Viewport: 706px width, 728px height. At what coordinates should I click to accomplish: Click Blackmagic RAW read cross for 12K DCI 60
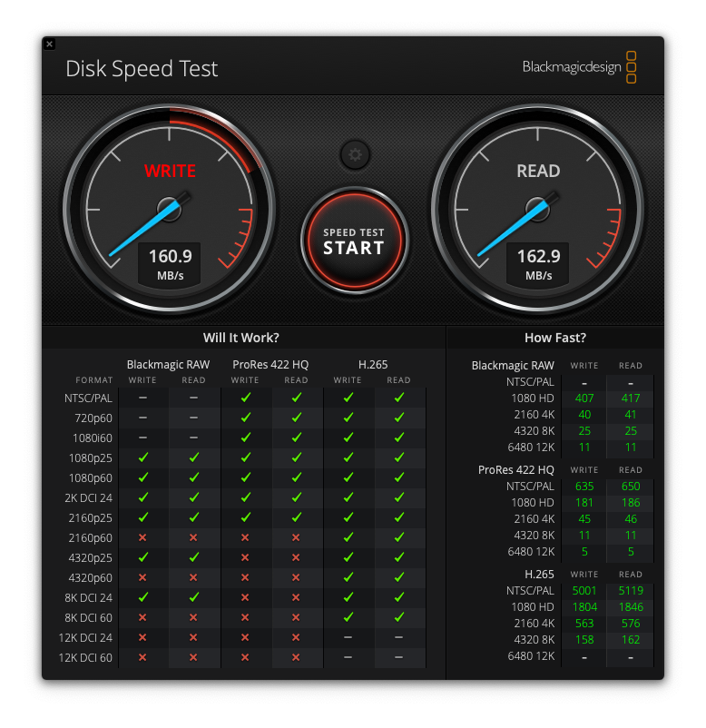pos(193,657)
